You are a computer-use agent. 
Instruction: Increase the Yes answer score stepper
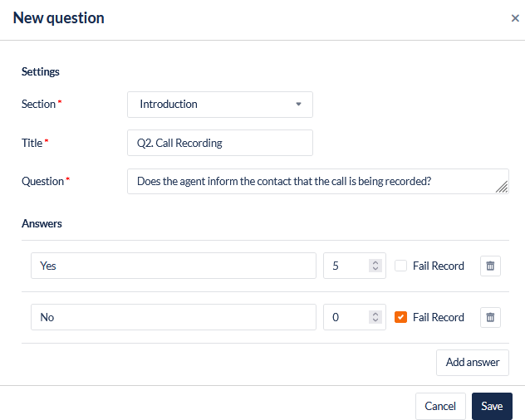tap(375, 262)
